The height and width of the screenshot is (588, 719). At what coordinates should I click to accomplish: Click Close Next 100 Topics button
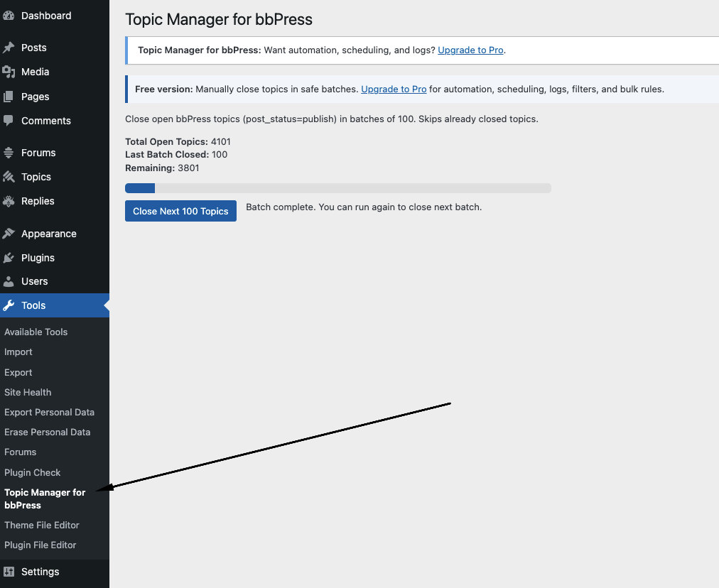click(x=180, y=211)
